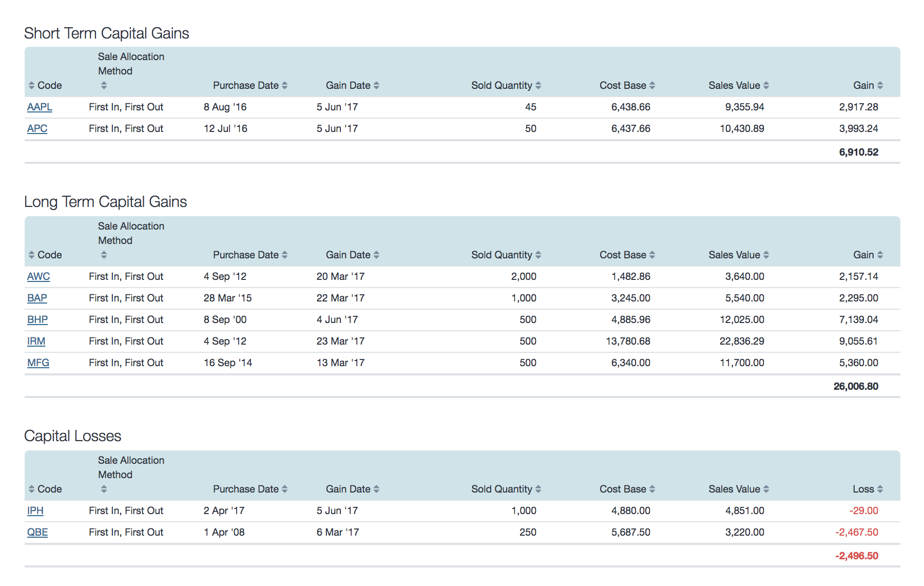Click the Capital Losses heading
Viewport: 924px width, 586px height.
coord(73,436)
